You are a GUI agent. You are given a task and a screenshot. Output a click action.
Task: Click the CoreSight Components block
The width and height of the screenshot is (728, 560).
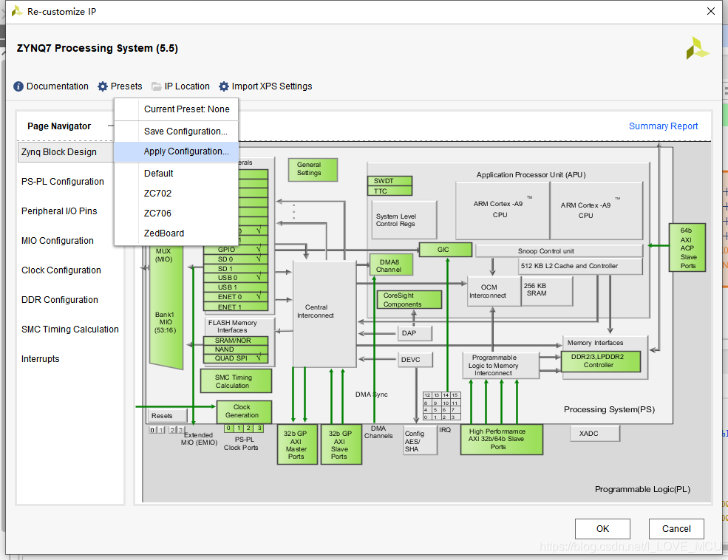pyautogui.click(x=409, y=300)
